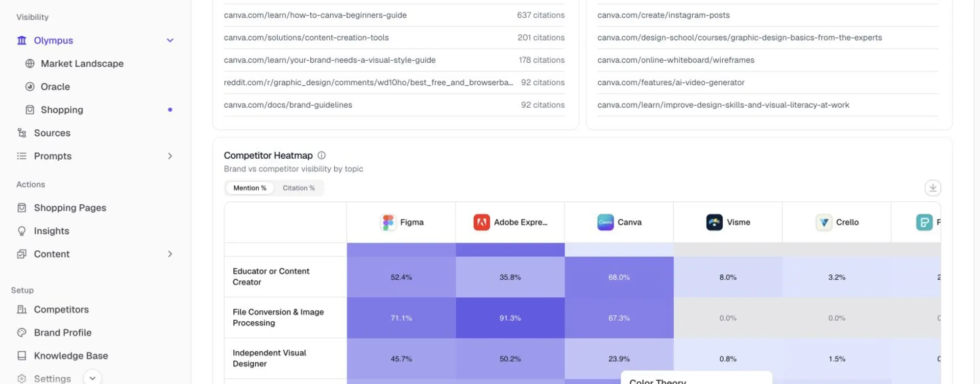
Task: Click the Prompts list icon
Action: coord(22,156)
